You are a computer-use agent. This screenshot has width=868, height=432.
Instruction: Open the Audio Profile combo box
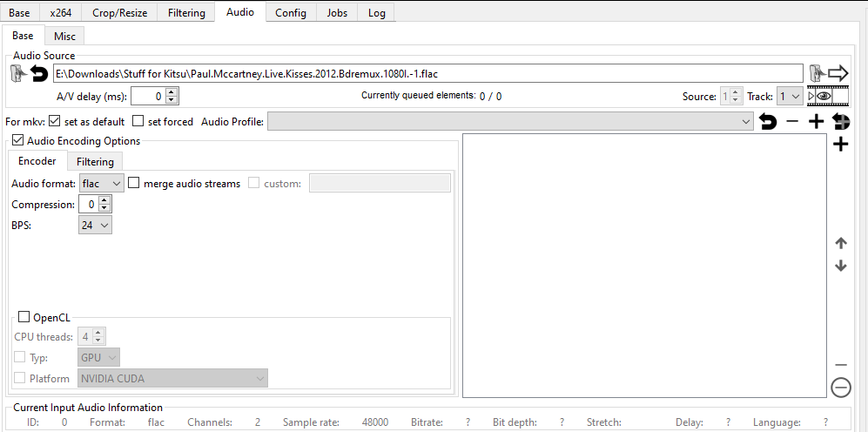coord(510,122)
